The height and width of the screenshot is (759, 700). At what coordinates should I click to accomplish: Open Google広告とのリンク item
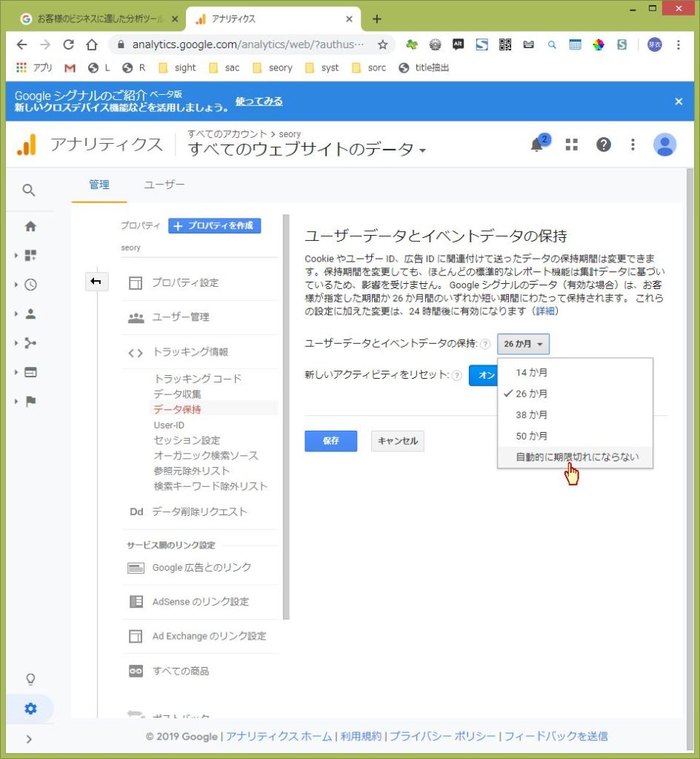point(200,567)
